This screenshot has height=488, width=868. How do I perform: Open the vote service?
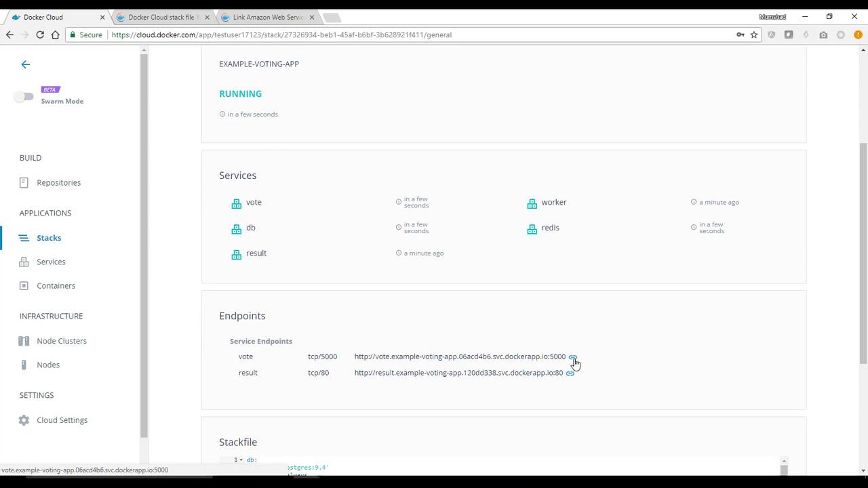pos(254,202)
